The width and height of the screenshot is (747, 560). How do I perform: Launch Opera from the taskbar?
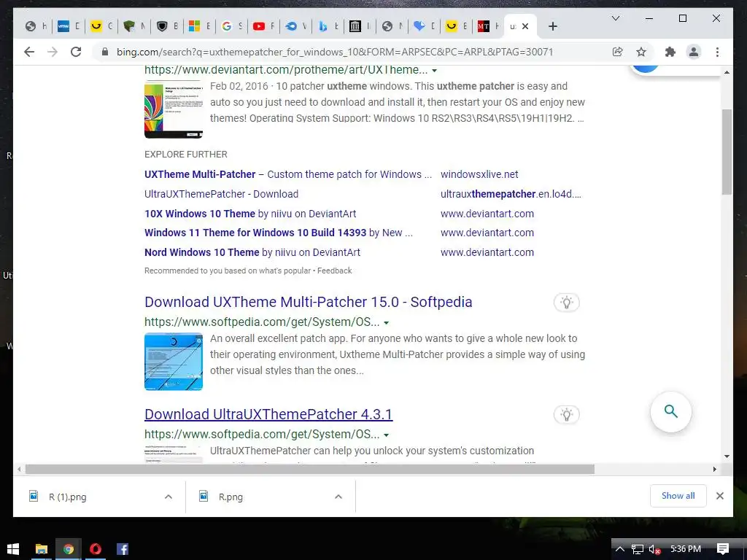[96, 549]
